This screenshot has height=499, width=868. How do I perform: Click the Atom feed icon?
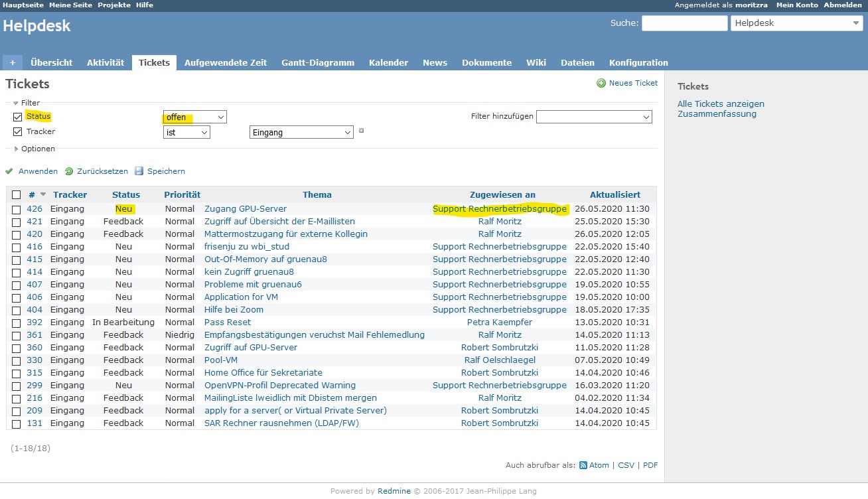(x=583, y=465)
